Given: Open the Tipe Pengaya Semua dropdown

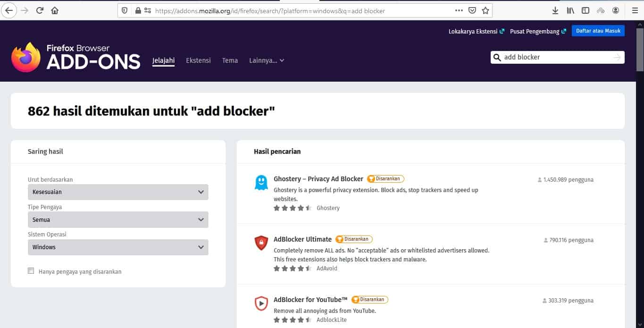Looking at the screenshot, I should click(118, 219).
